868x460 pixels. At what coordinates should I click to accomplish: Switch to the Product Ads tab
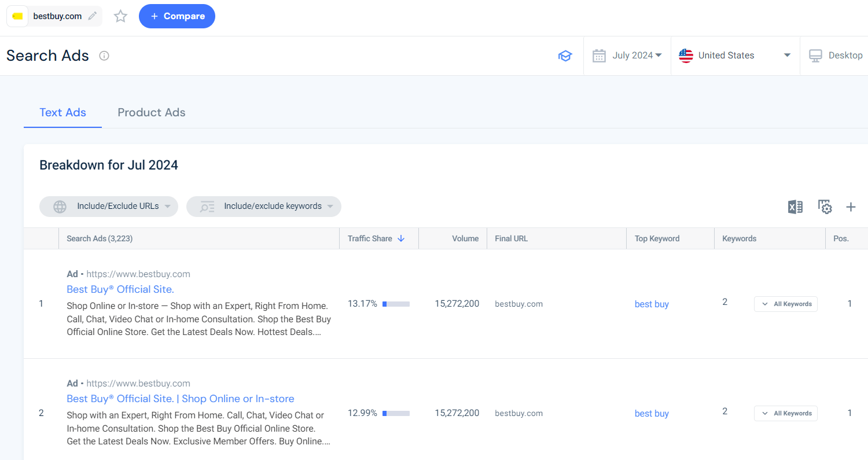click(x=151, y=112)
